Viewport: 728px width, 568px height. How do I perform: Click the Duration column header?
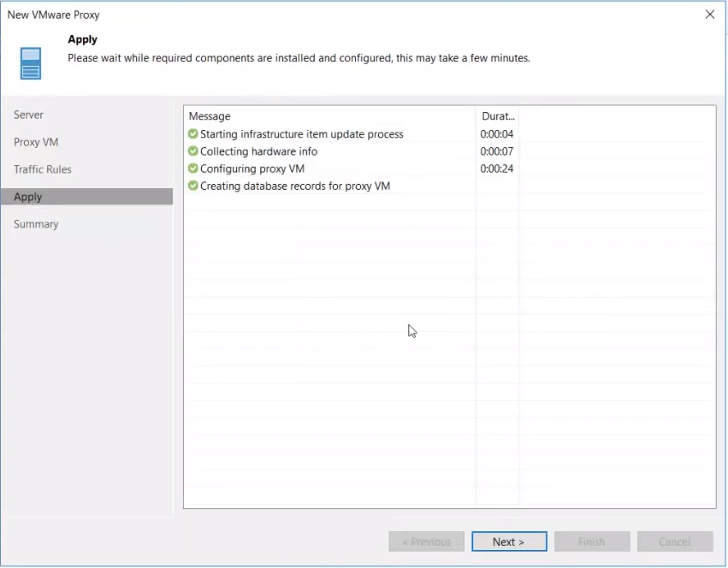[497, 115]
